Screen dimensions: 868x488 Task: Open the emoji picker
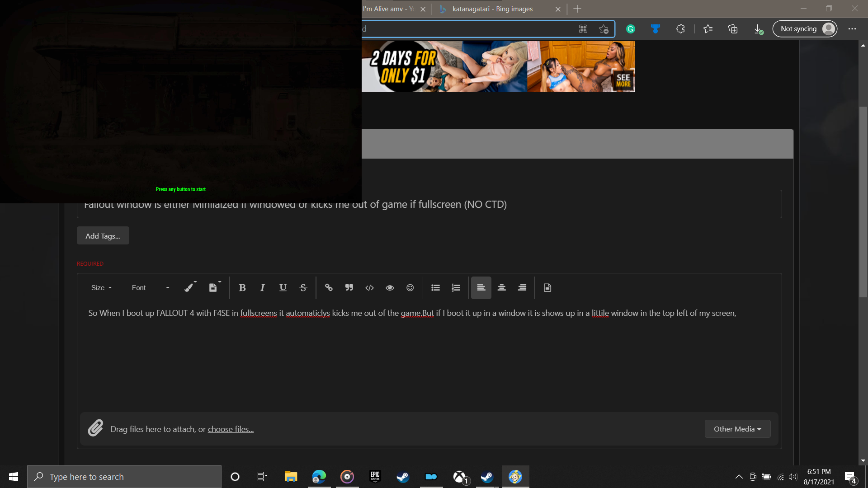410,288
